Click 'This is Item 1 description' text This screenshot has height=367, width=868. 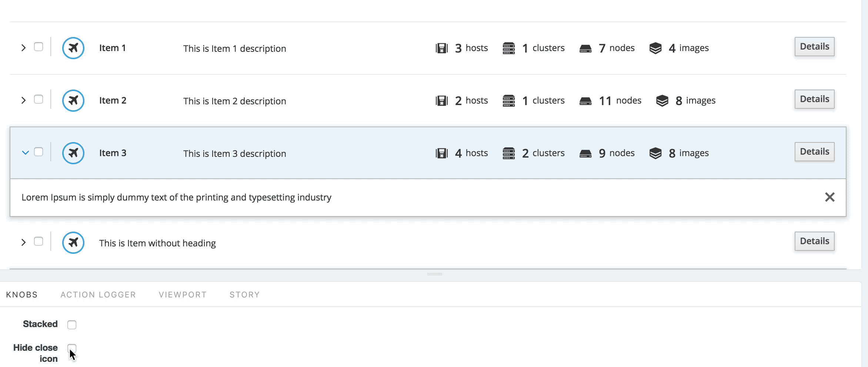pos(234,49)
